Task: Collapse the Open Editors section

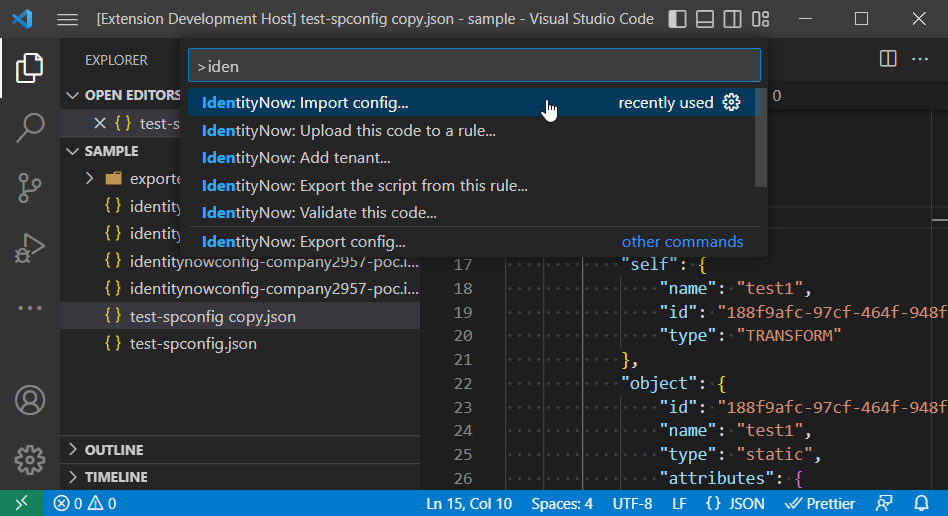Action: click(x=73, y=96)
